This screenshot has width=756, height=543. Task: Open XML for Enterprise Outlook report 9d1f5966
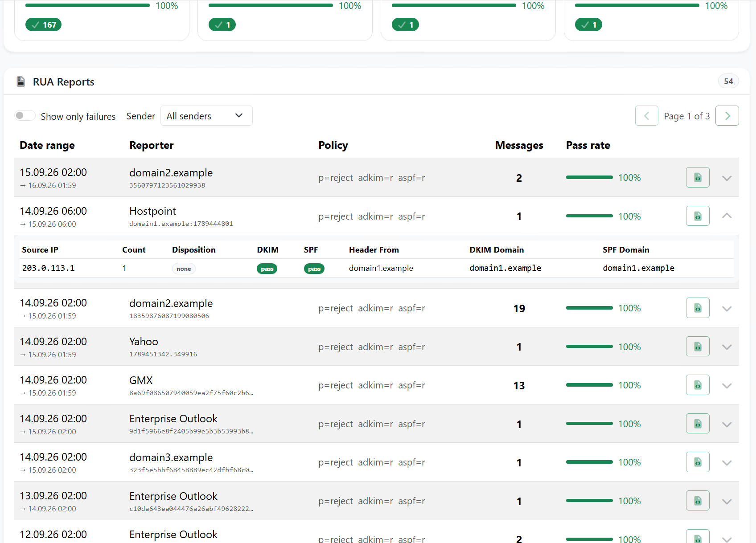point(698,424)
